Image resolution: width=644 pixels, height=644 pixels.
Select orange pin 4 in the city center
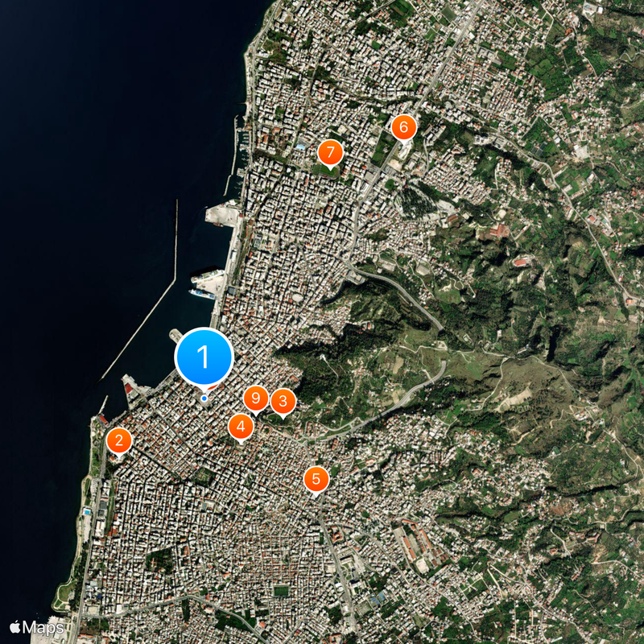(x=241, y=426)
